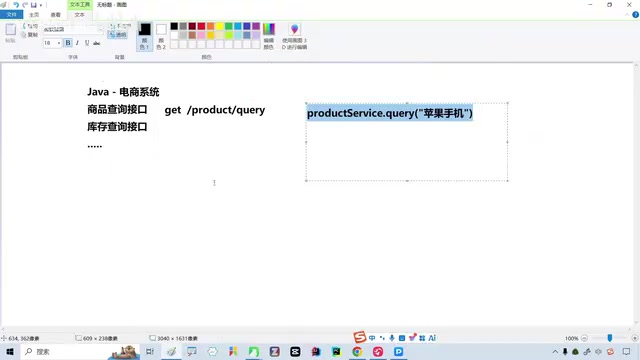640x360 pixels.
Task: Click the text '库存查询接口' on canvas
Action: pyautogui.click(x=117, y=127)
